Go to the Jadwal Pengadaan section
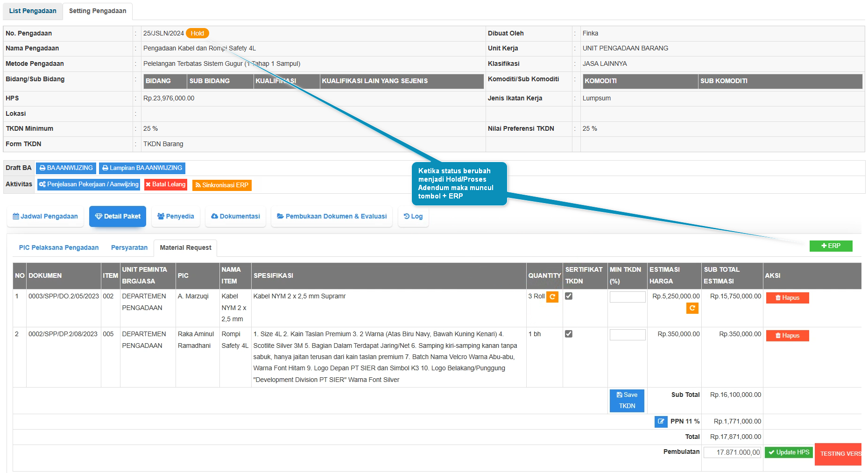 [45, 217]
